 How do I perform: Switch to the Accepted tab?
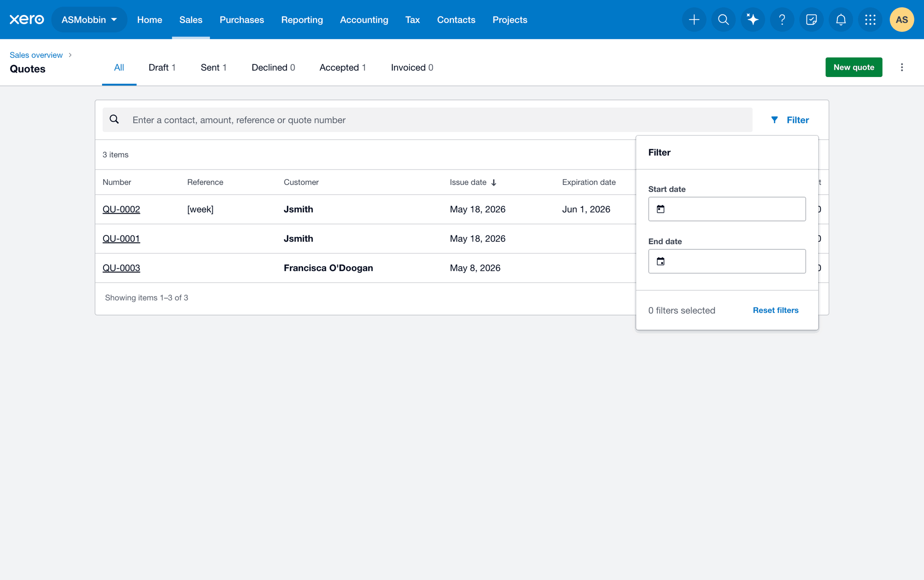(x=343, y=67)
